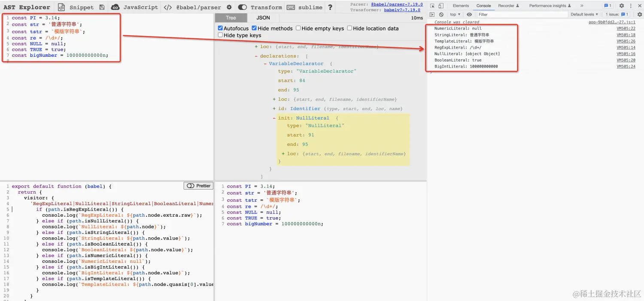Click the 1 issue button

click(617, 14)
